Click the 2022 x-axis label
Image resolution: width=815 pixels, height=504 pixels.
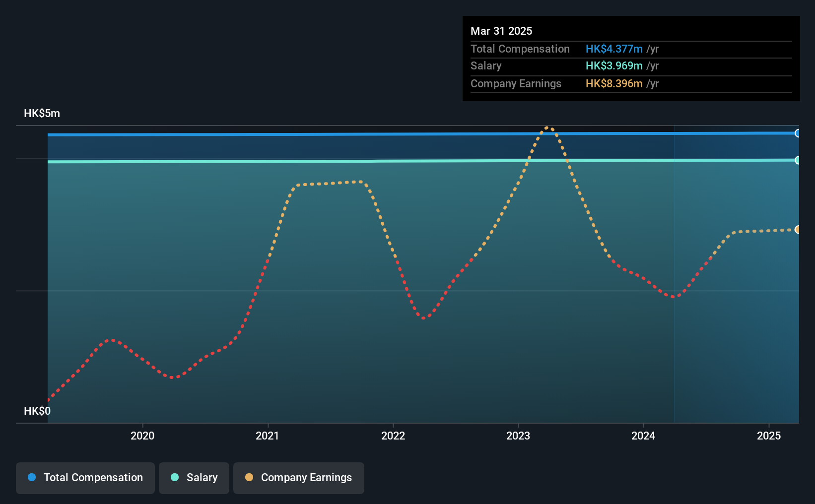click(393, 436)
